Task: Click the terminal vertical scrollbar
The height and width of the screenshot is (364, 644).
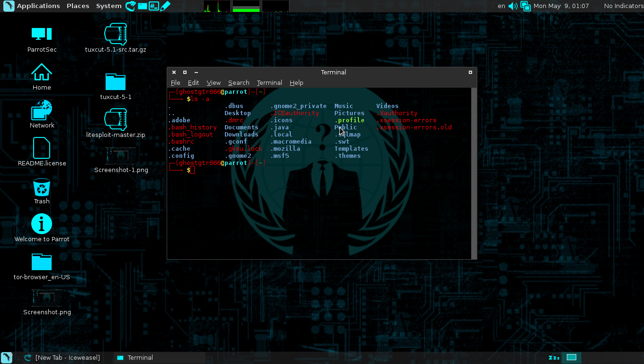Action: [474, 173]
